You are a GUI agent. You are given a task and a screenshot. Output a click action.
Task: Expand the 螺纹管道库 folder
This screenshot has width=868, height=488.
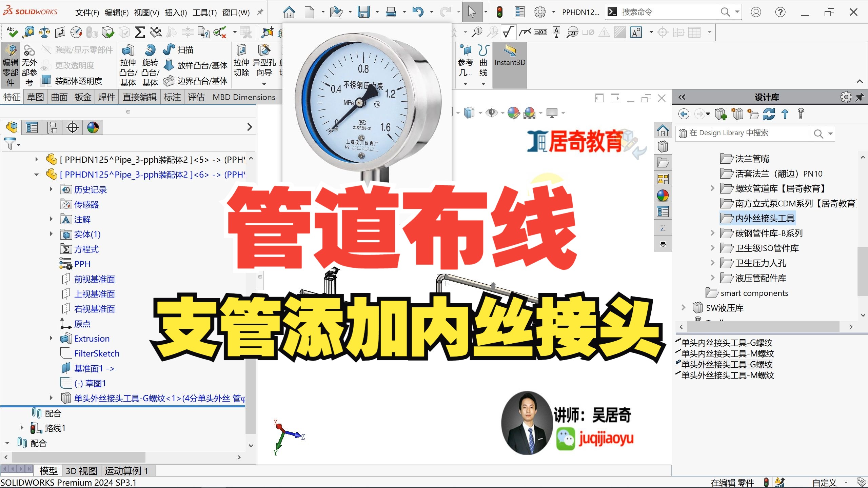tap(712, 188)
